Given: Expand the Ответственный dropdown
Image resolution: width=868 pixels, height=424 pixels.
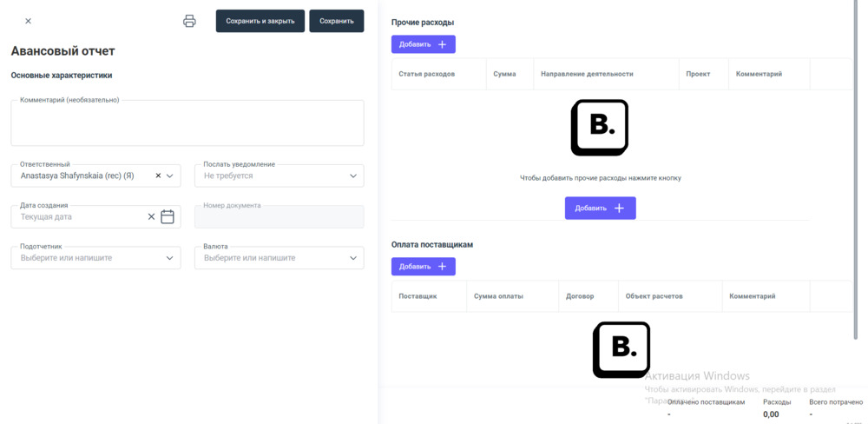Looking at the screenshot, I should (x=170, y=176).
